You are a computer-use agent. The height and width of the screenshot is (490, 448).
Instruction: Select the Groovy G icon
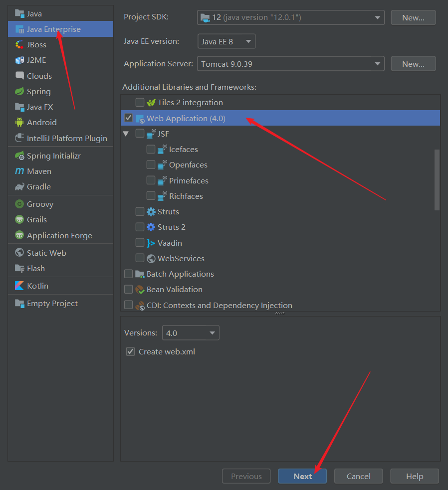tap(19, 204)
